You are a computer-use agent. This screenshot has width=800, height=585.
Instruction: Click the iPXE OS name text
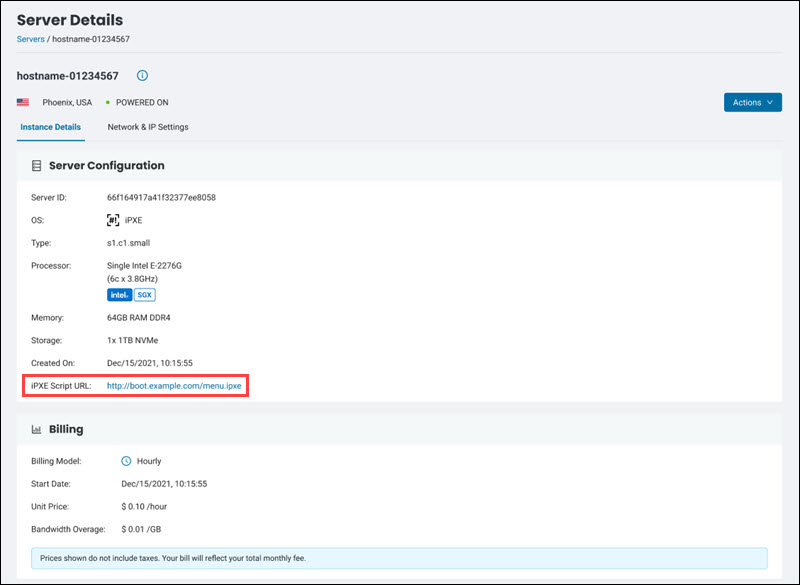coord(134,220)
